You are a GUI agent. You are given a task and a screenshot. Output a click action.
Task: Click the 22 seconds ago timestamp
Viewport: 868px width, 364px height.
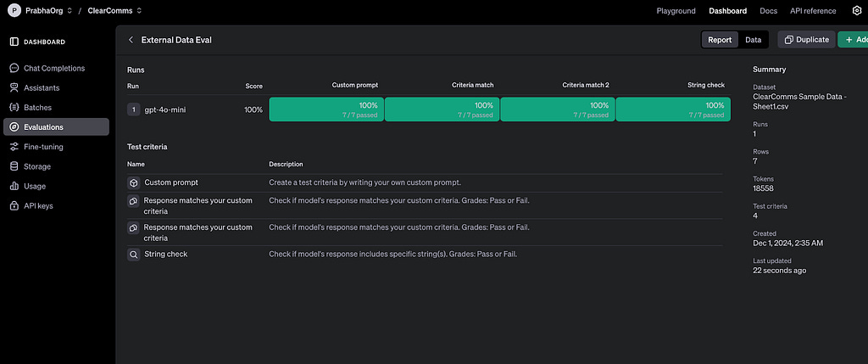(x=780, y=271)
